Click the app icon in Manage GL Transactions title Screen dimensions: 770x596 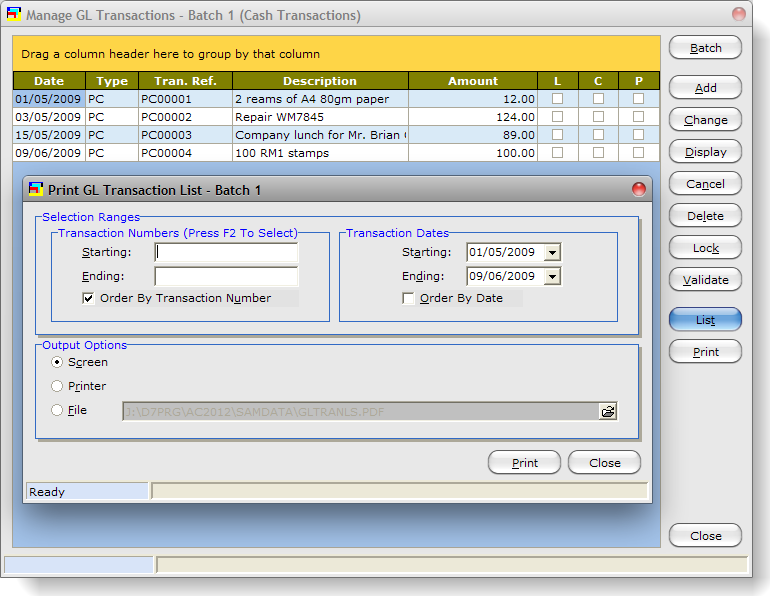(14, 14)
